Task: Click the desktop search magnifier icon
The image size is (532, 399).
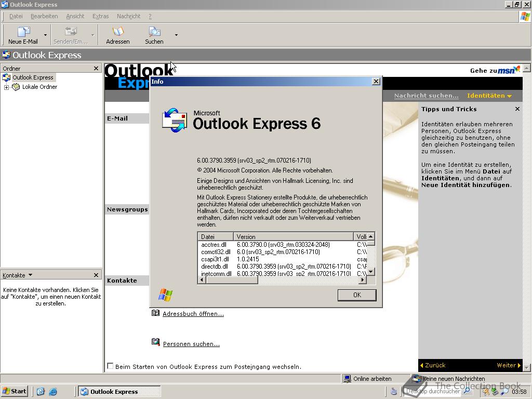Action: pyautogui.click(x=467, y=391)
